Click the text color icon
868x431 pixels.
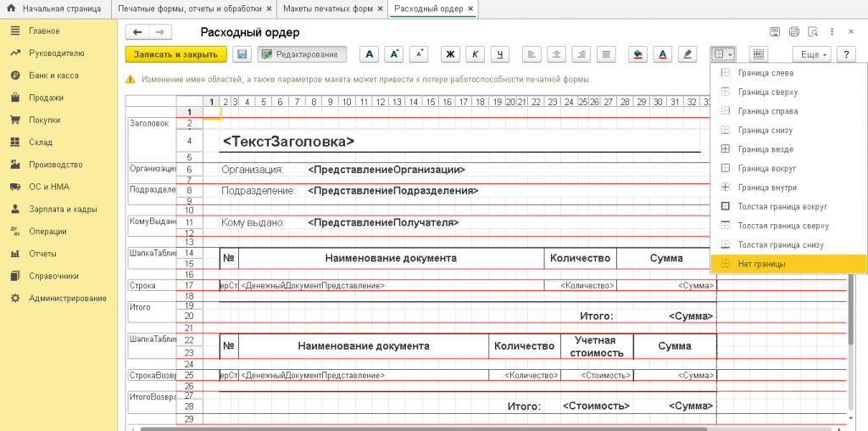(x=663, y=54)
